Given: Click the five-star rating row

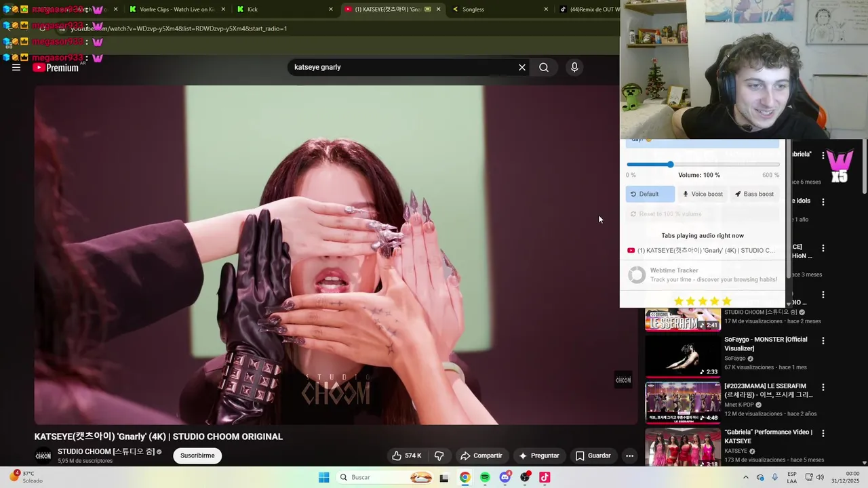Looking at the screenshot, I should 703,300.
